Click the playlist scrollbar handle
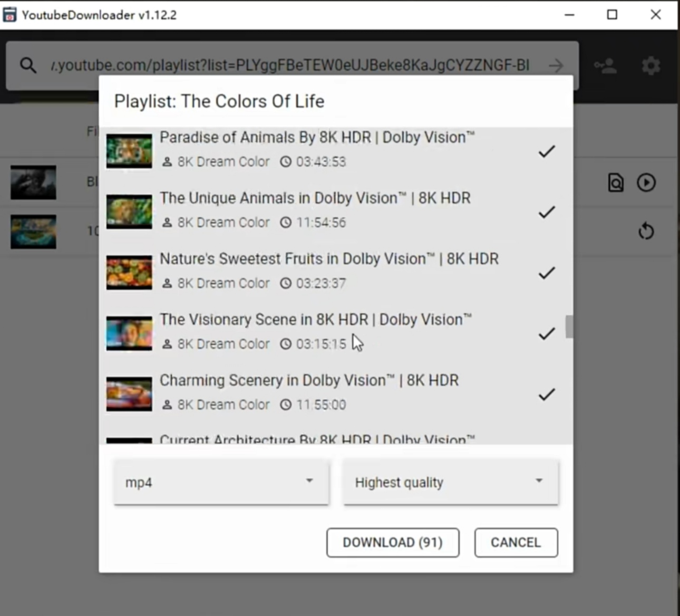 coord(569,326)
